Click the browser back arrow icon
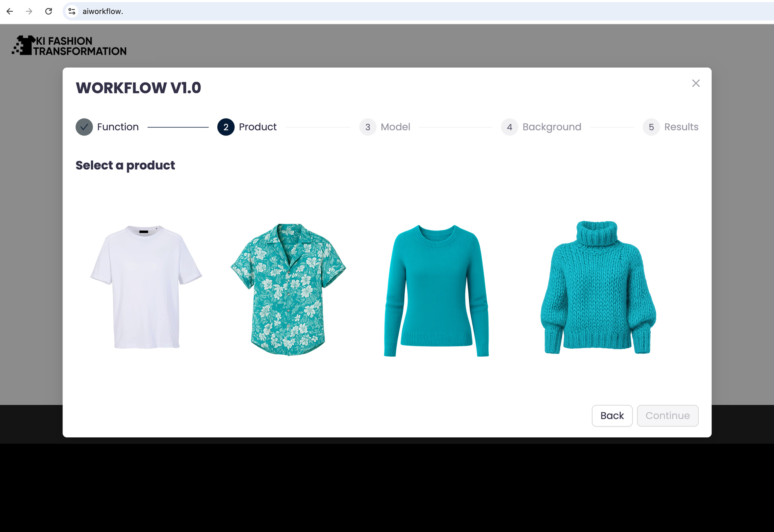The height and width of the screenshot is (532, 774). [x=10, y=11]
